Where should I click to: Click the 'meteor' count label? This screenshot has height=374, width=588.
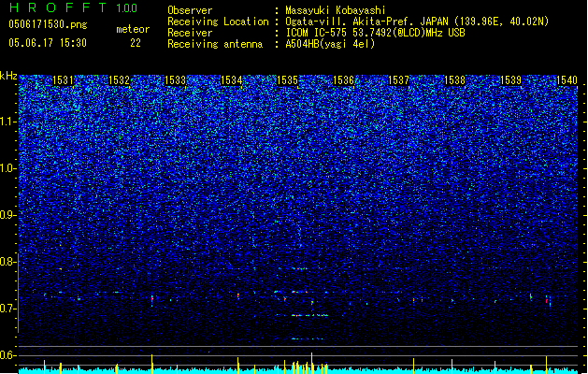click(x=133, y=29)
